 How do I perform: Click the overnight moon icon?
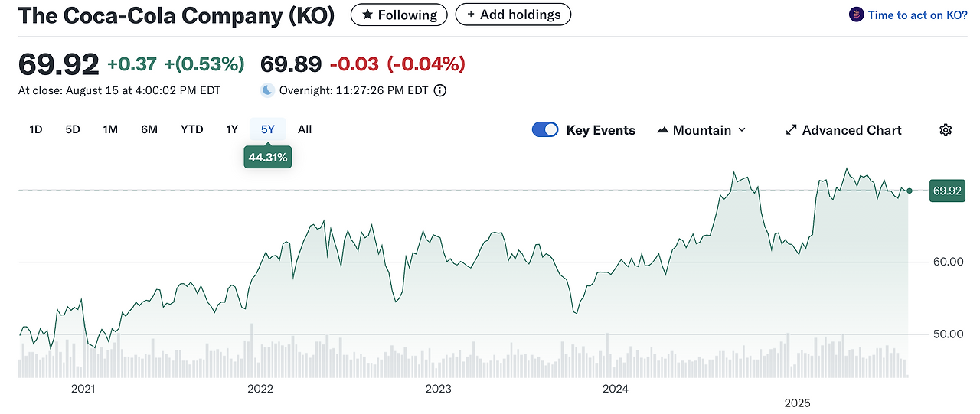pos(267,90)
